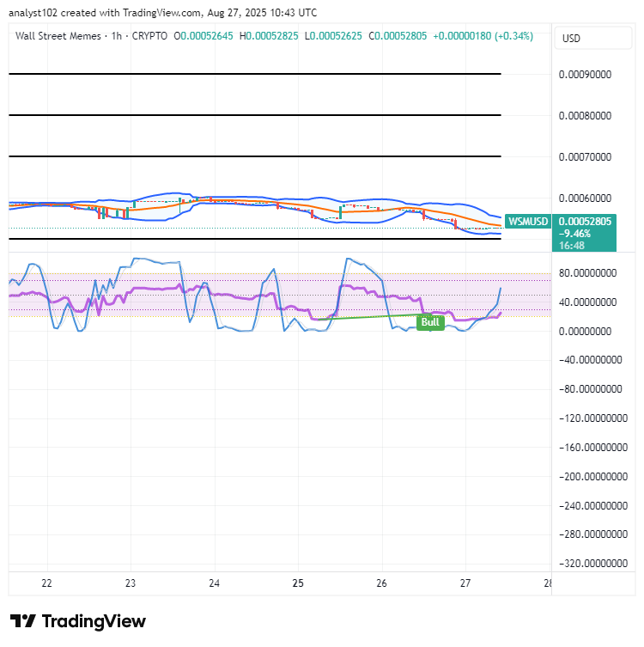Viewport: 644px width, 647px height.
Task: Click the 0.00080000 price axis label
Action: 585,116
